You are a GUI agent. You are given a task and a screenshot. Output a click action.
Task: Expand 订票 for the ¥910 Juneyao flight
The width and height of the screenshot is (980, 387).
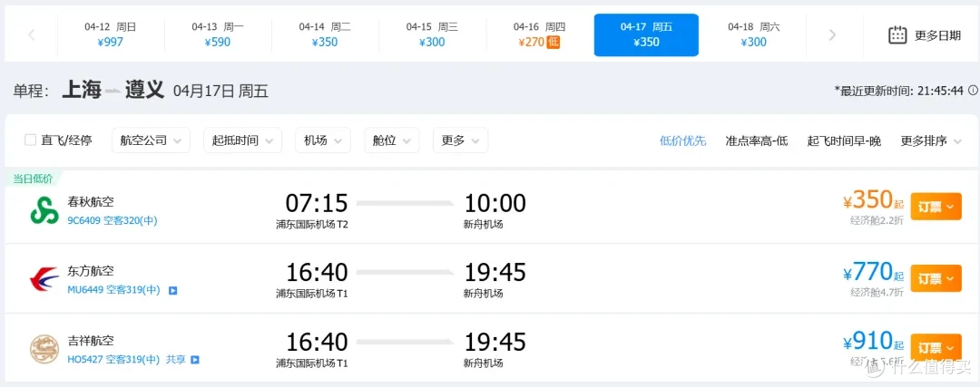coord(936,347)
